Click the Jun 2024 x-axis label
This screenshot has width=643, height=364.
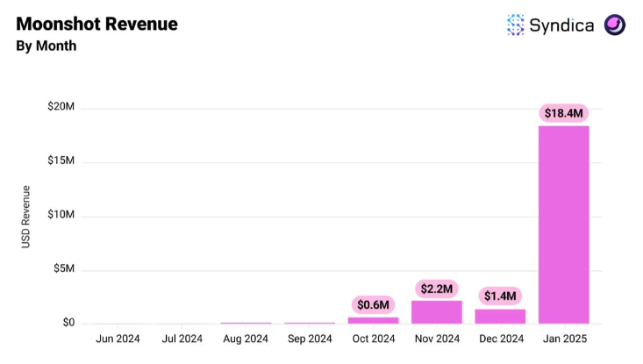pos(118,339)
